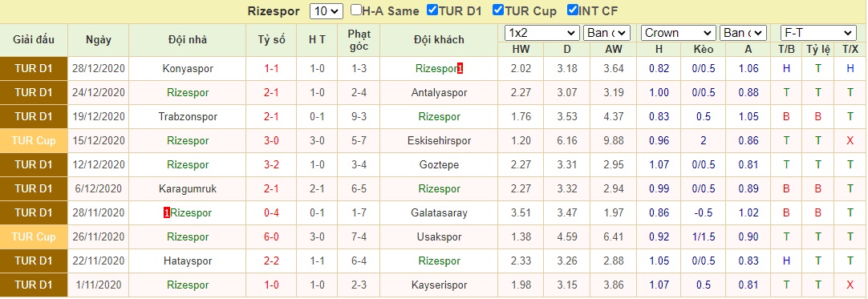This screenshot has height=299, width=868.
Task: Open the Galatasaray team link
Action: (440, 212)
